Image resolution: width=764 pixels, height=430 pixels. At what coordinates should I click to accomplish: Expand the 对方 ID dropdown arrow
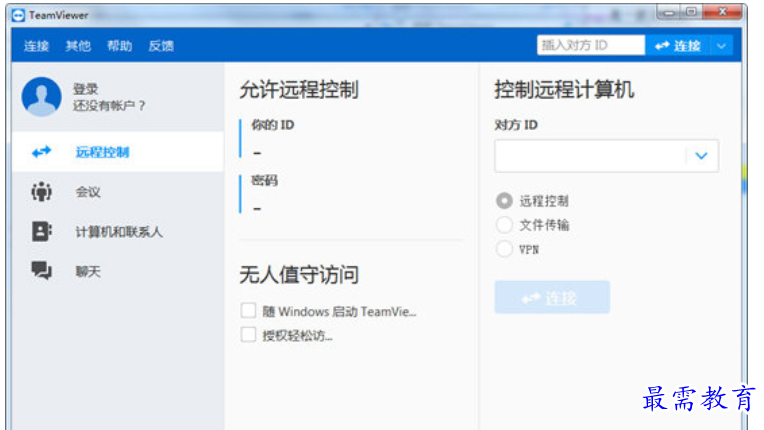coord(701,156)
